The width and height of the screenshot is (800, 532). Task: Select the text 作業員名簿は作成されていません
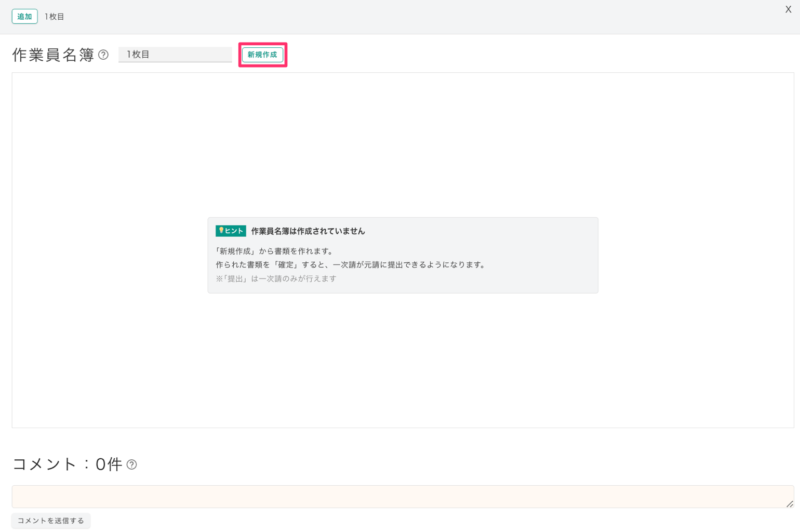coord(308,231)
